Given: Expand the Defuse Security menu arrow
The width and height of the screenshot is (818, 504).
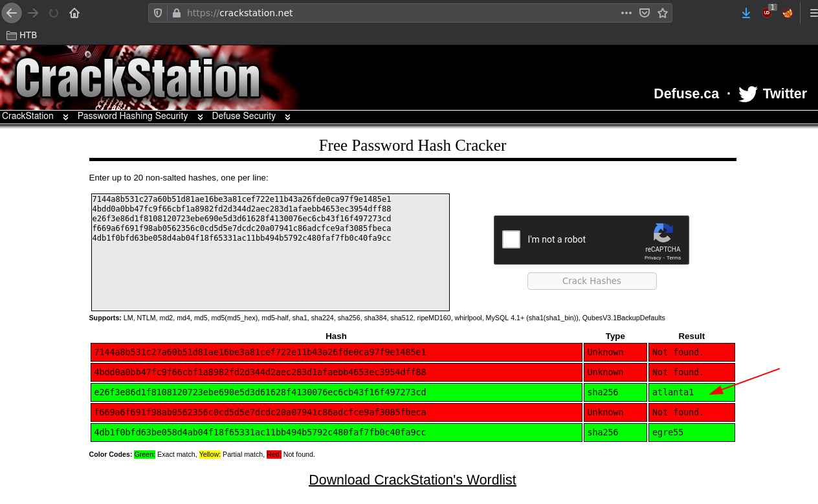Looking at the screenshot, I should (x=287, y=117).
